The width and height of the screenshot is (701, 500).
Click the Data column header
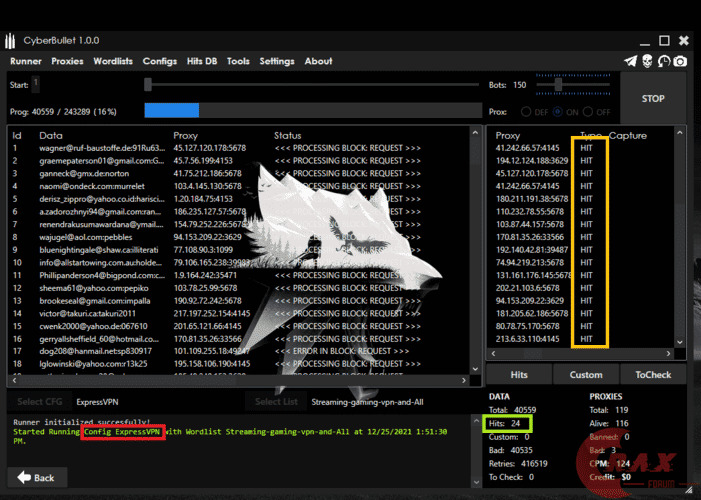click(x=51, y=136)
